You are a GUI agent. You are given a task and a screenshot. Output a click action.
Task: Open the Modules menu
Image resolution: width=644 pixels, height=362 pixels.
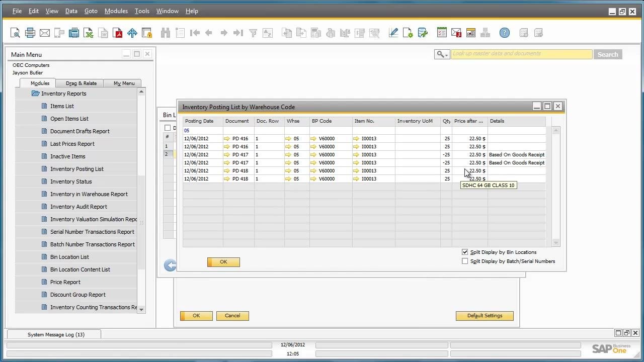[x=116, y=11]
